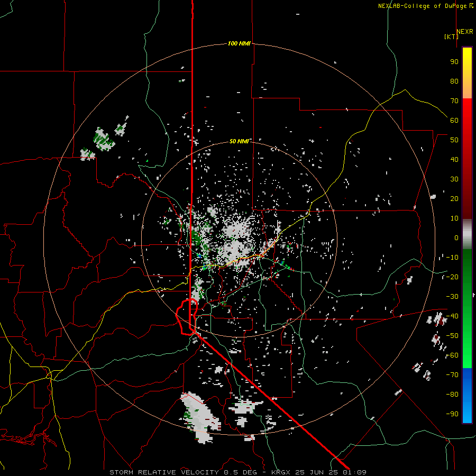Click the KRGX radar site identifier

281,472
